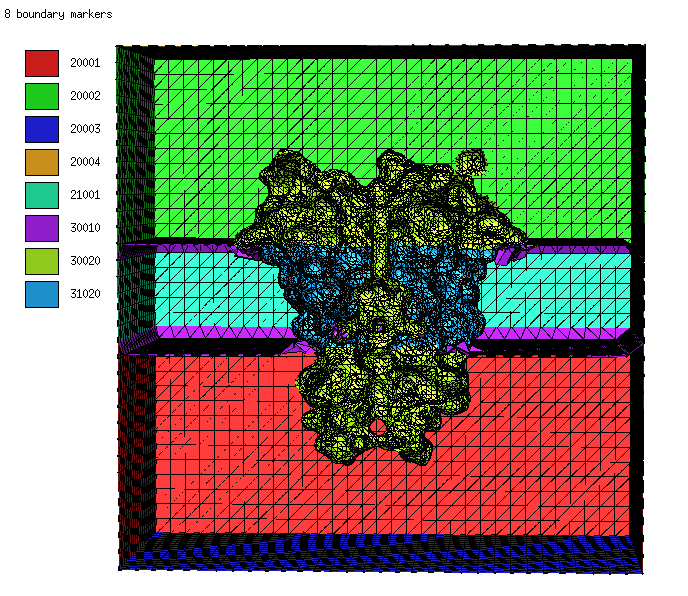Click the blue mesh floor of the box
This screenshot has height=596, width=688.
[382, 552]
